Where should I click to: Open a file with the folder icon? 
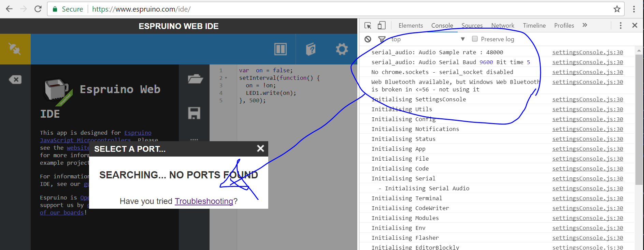coord(195,79)
